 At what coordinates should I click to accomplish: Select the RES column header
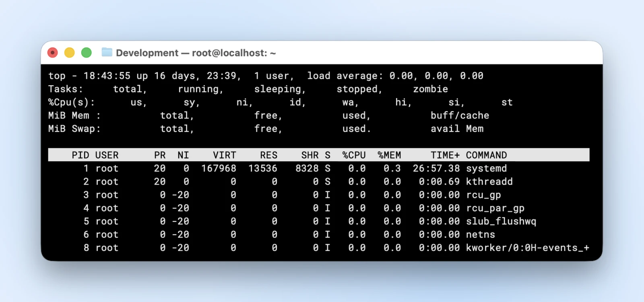[x=268, y=155]
